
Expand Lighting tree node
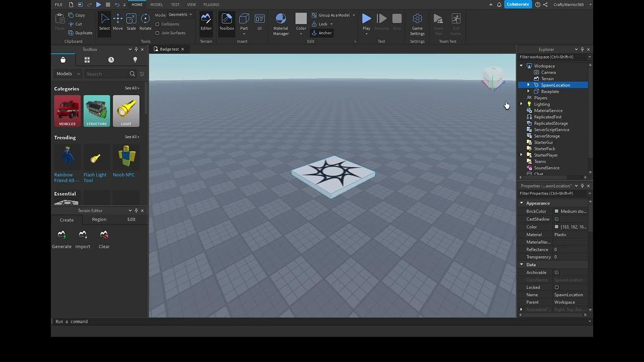(522, 104)
